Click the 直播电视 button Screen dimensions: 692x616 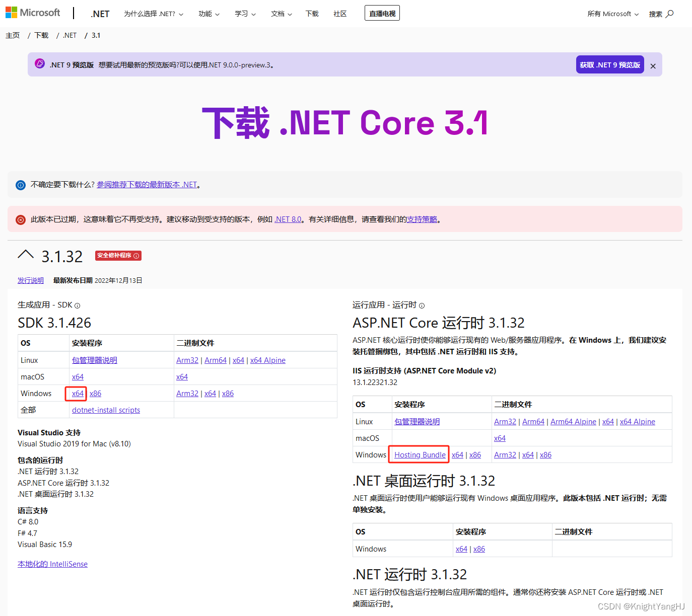pyautogui.click(x=382, y=13)
